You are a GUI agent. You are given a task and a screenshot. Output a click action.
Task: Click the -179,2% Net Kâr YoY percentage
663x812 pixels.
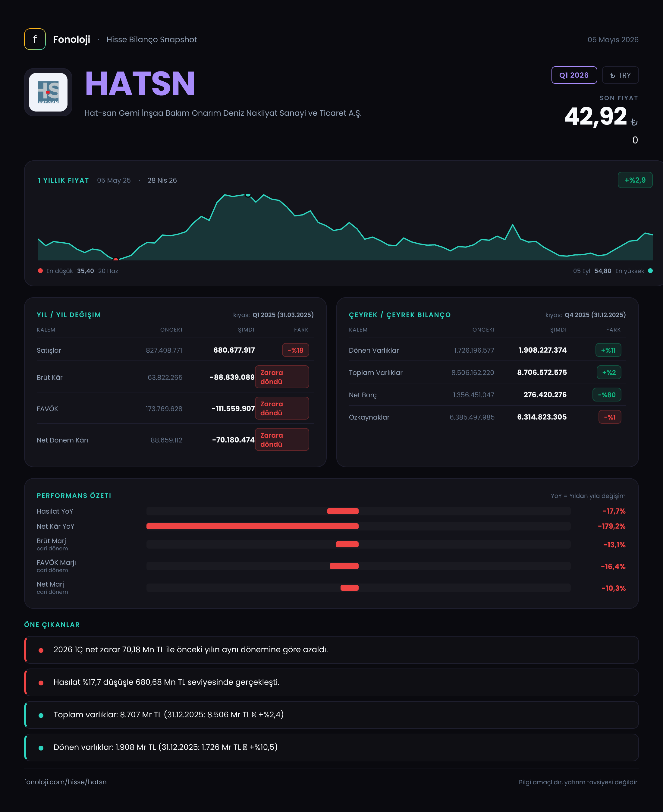coord(611,526)
